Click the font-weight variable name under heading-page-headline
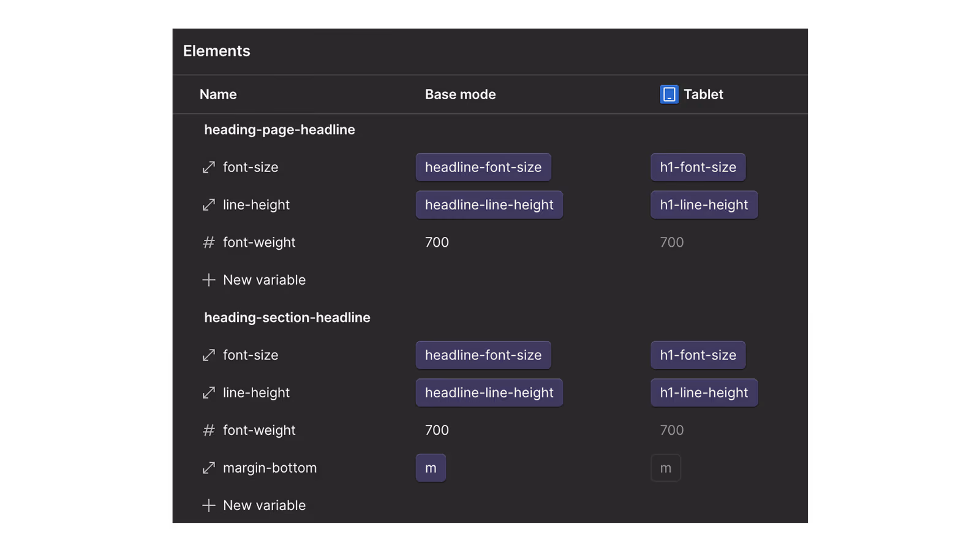 pos(259,242)
